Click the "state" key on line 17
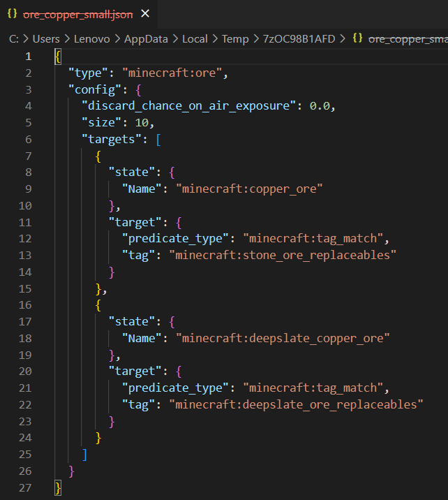Viewport: 448px width, 500px height. click(x=132, y=322)
